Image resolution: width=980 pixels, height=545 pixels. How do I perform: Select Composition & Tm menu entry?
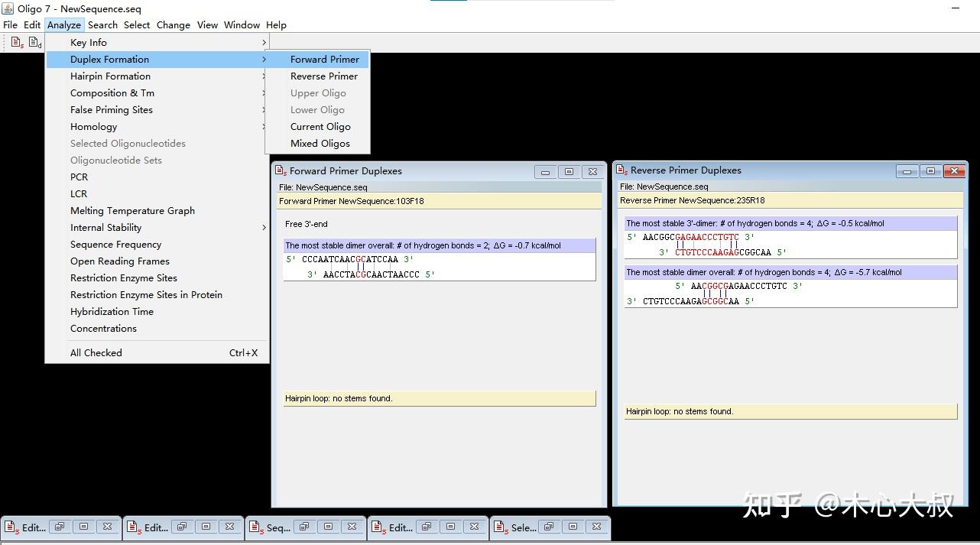tap(157, 93)
